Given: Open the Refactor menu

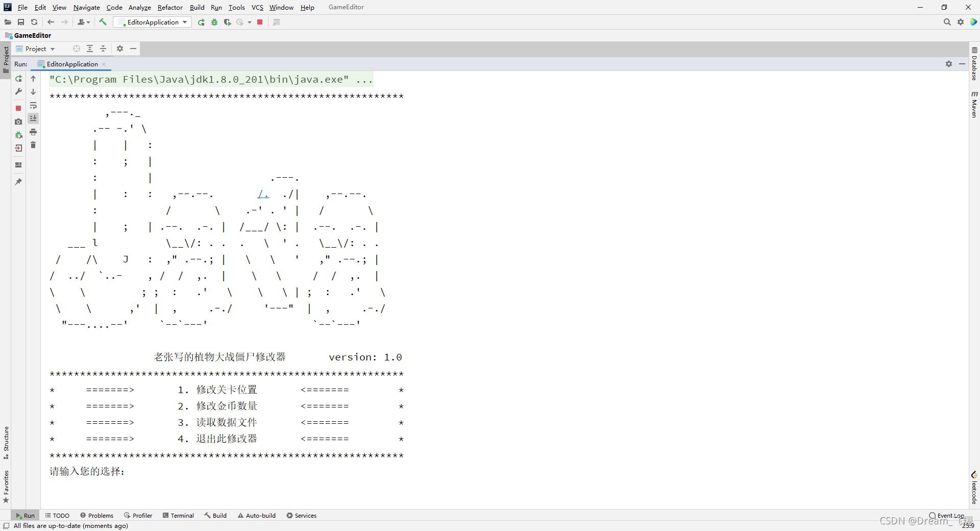Looking at the screenshot, I should [170, 7].
